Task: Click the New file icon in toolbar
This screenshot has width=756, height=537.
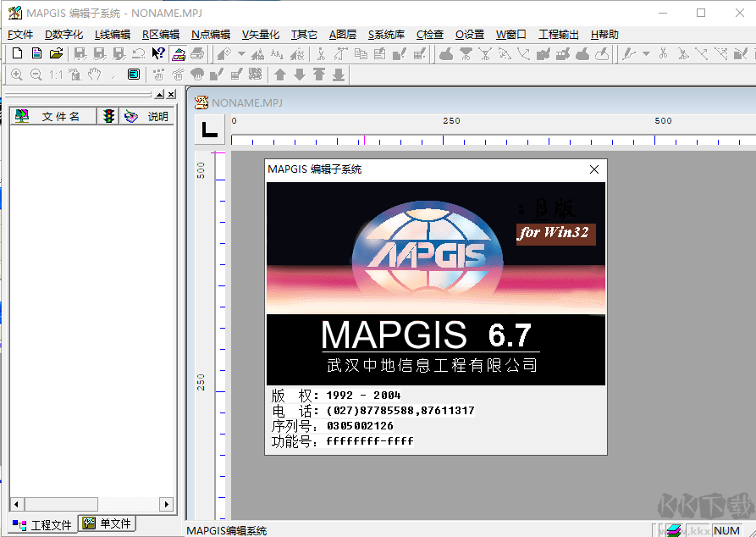Action: click(17, 53)
